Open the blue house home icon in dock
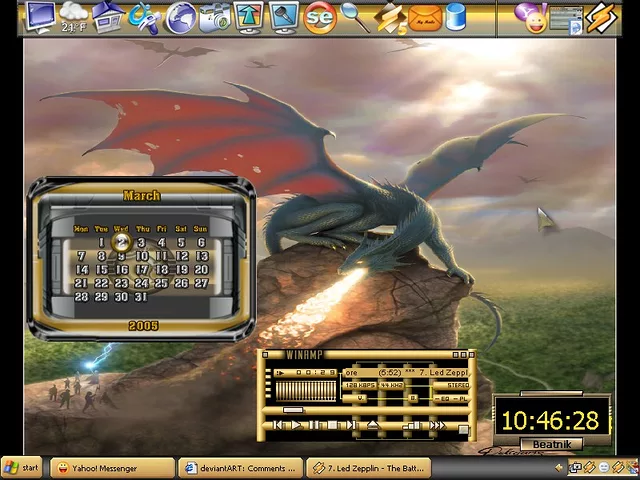The height and width of the screenshot is (480, 640). point(108,17)
